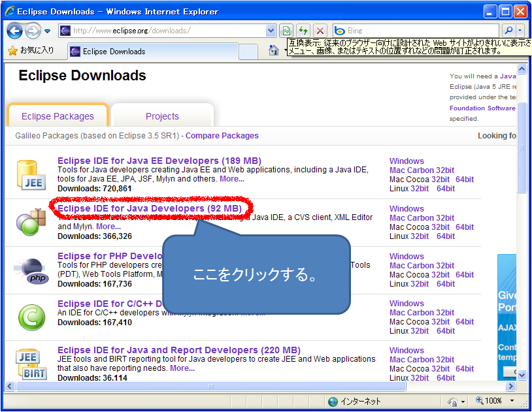Download Java EE Mac Cocoa 64bit
Viewport: 532px width, 412px height.
coord(465,180)
